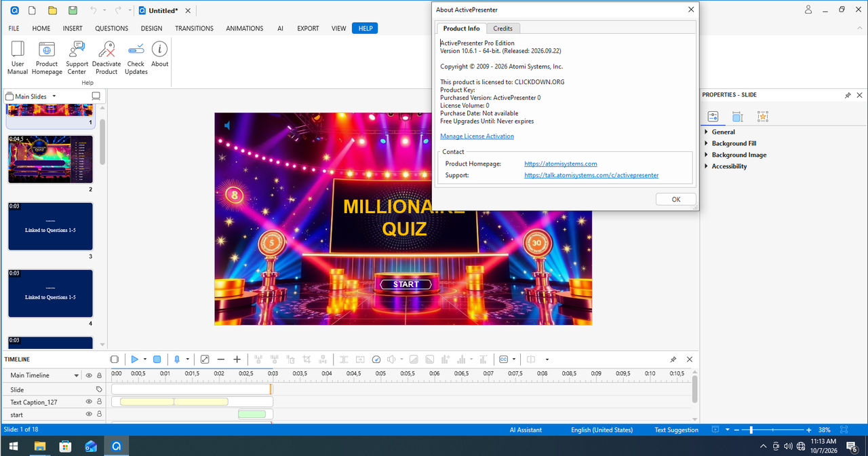Open the FILE menu

[x=14, y=28]
